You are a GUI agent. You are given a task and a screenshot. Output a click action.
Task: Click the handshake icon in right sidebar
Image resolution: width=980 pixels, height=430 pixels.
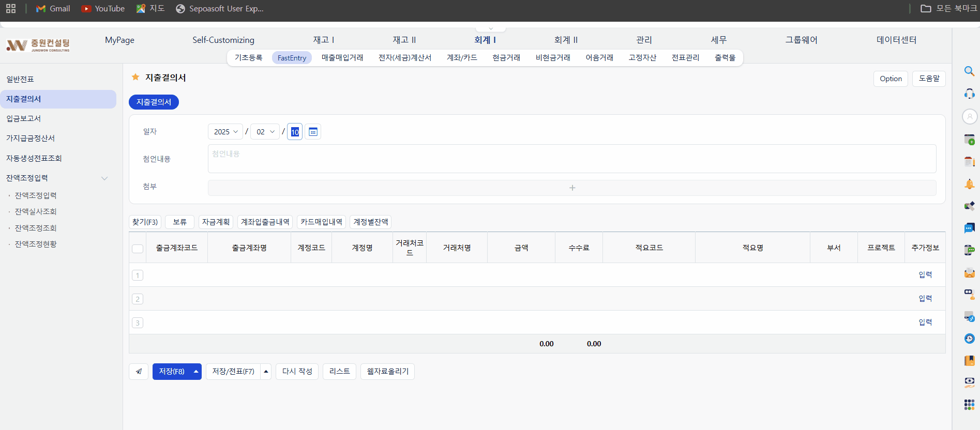969,206
